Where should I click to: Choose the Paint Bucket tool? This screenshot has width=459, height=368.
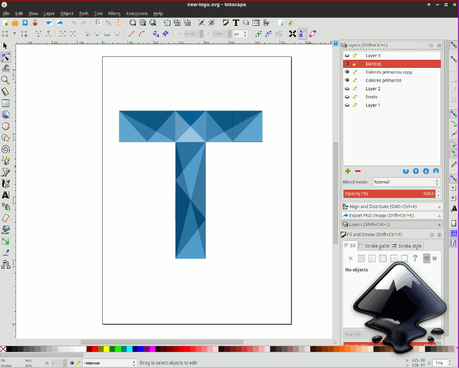point(5,229)
